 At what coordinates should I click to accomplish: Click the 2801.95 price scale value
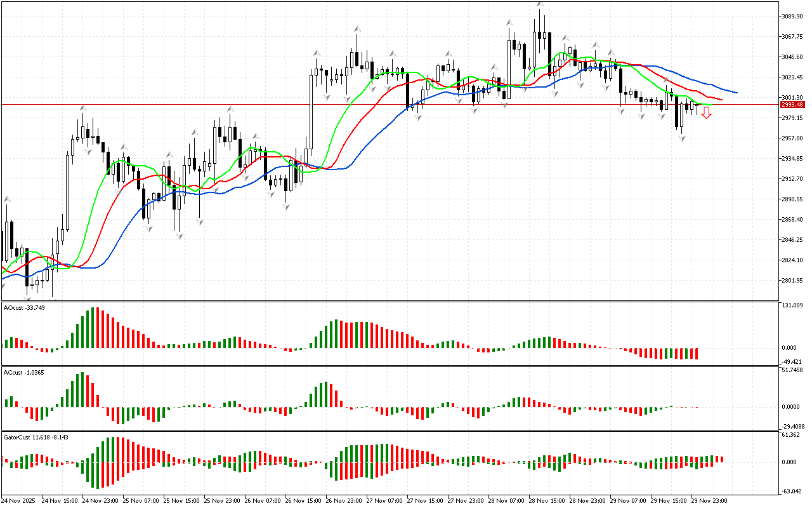(x=793, y=281)
